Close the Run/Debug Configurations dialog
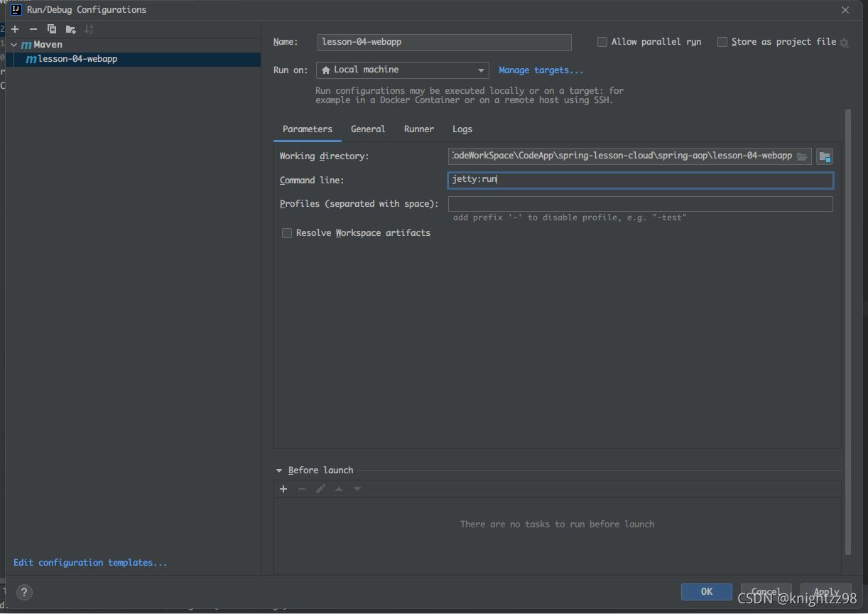This screenshot has width=868, height=614. (845, 10)
